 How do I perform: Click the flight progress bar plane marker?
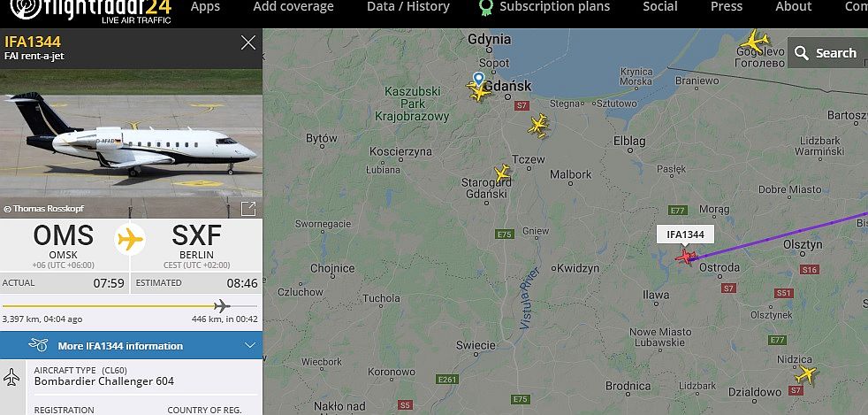click(222, 306)
